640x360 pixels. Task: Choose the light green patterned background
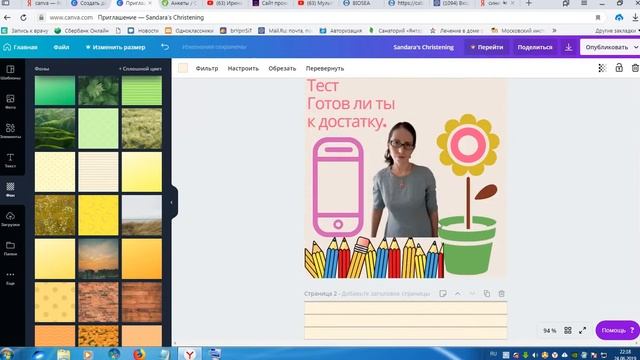tap(98, 129)
